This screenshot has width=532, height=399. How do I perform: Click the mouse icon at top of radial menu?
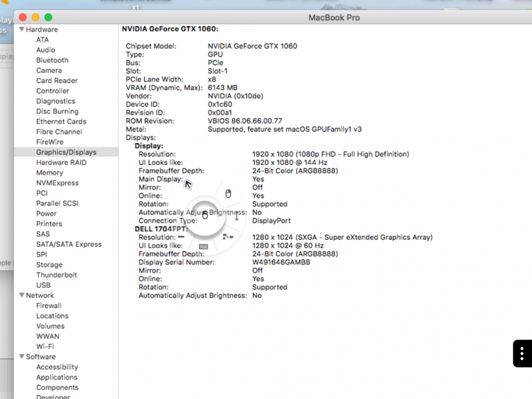coord(228,194)
